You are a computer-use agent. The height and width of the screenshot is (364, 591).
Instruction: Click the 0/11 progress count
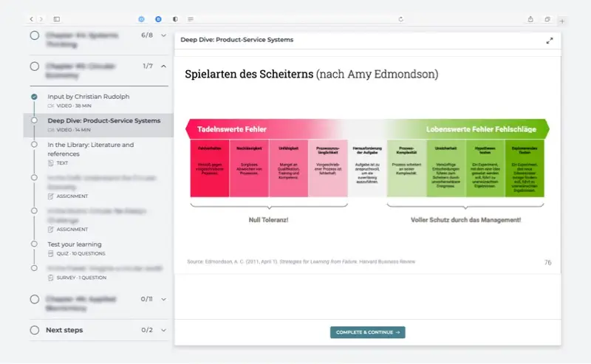[146, 299]
